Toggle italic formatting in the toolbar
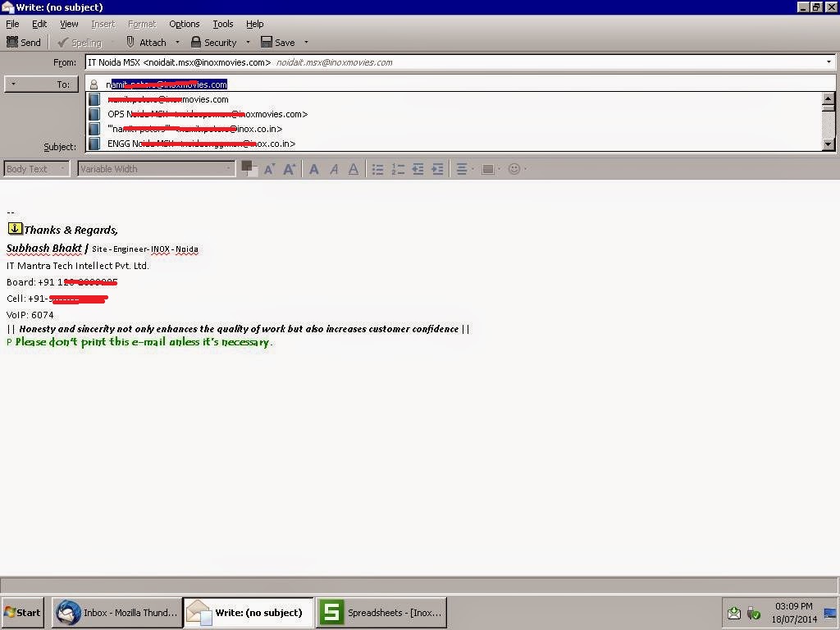 tap(334, 168)
